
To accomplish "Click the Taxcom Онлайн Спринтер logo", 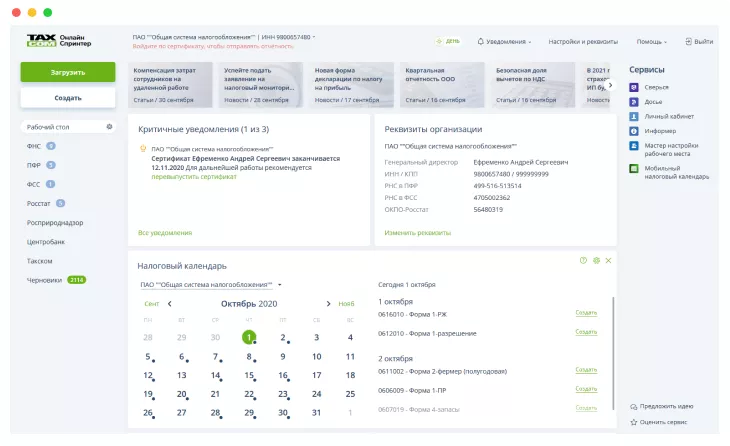I will 59,41.
